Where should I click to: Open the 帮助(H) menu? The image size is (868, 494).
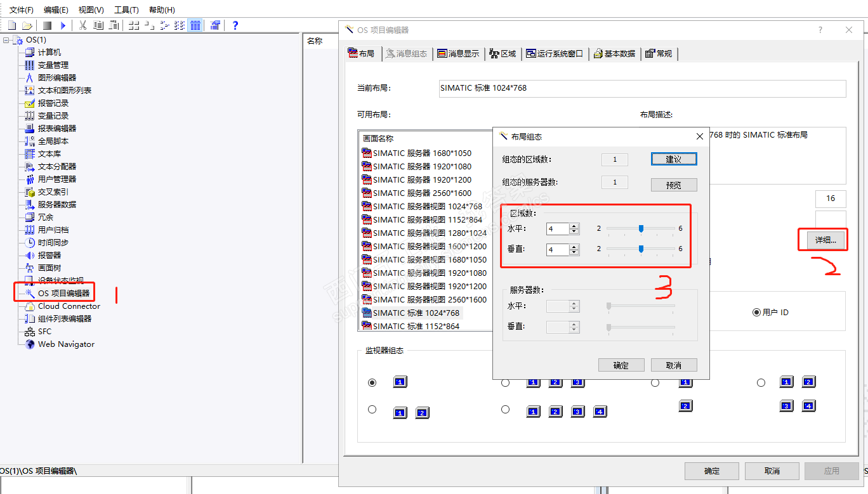tap(162, 10)
